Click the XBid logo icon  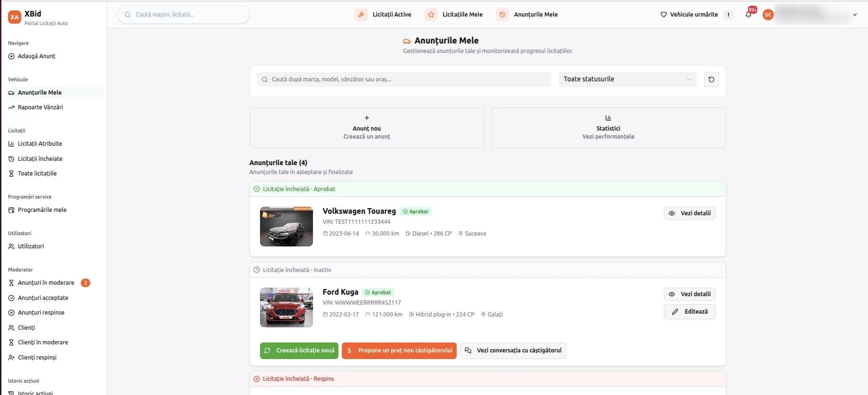pos(15,18)
